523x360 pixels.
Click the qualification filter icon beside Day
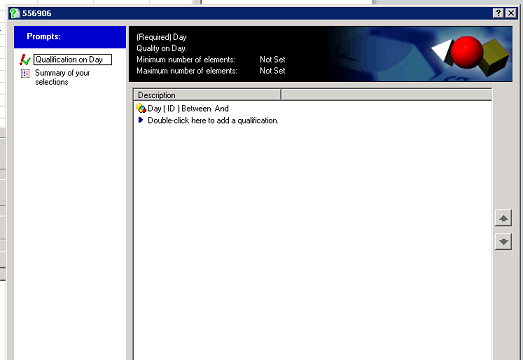click(x=141, y=108)
